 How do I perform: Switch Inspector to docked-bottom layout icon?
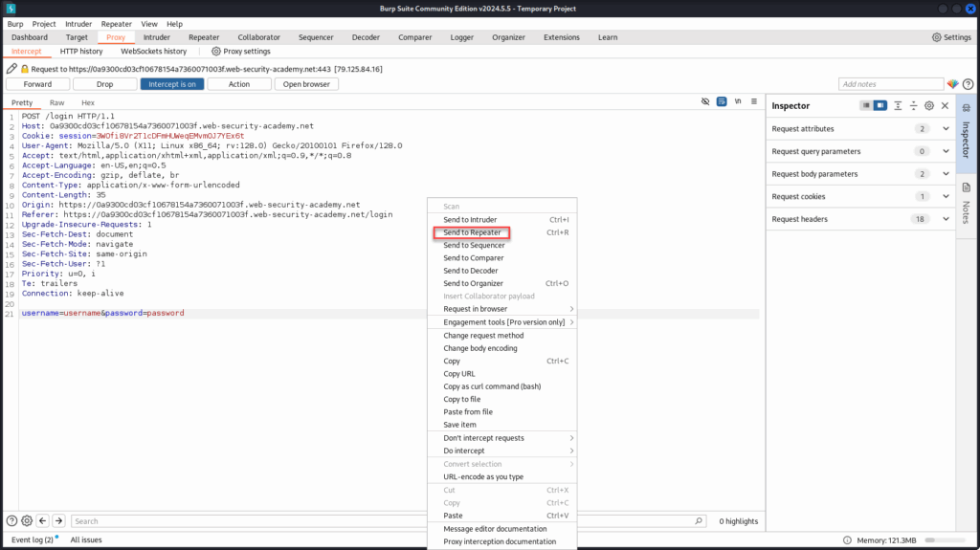click(865, 105)
